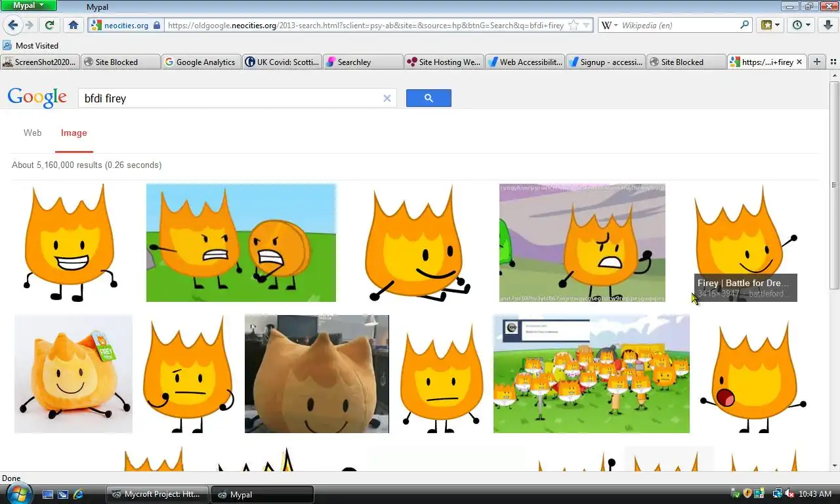
Task: Open the neutral-faced Firey image
Action: pos(441,374)
